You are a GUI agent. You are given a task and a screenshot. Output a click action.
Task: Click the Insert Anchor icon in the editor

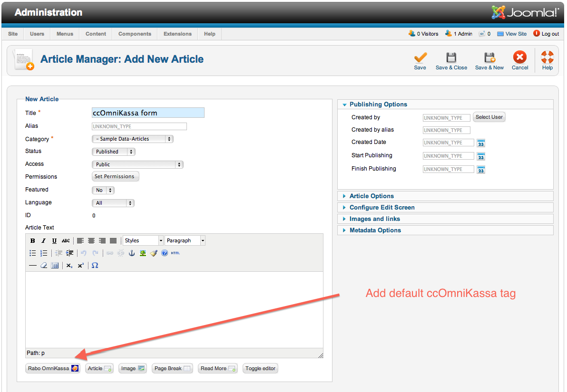pyautogui.click(x=132, y=253)
